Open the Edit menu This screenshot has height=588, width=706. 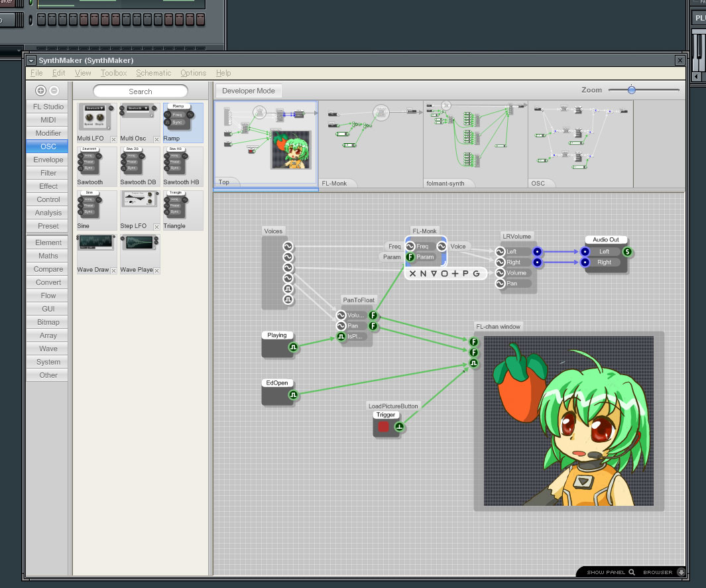58,73
